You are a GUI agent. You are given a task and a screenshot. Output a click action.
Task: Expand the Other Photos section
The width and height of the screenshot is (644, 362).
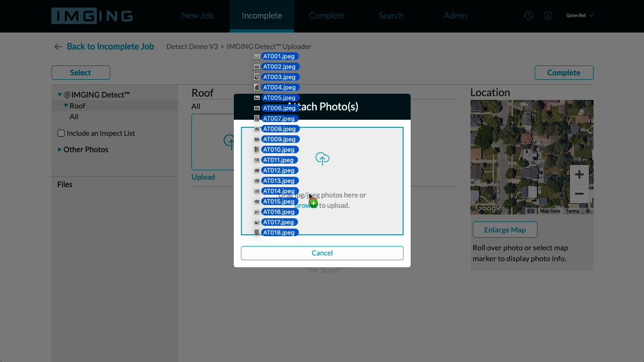[x=60, y=149]
